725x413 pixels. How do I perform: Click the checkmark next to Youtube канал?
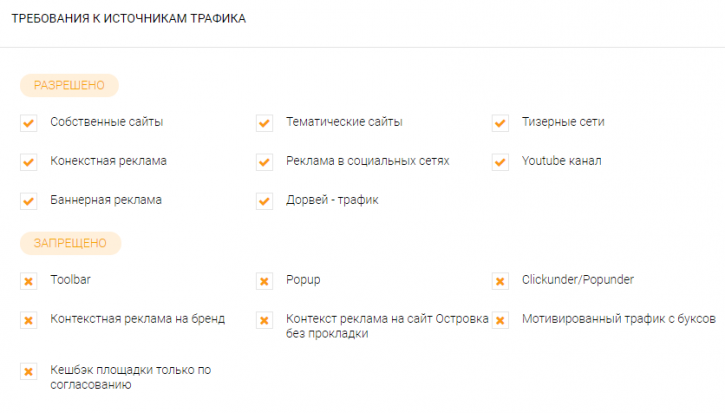[500, 162]
